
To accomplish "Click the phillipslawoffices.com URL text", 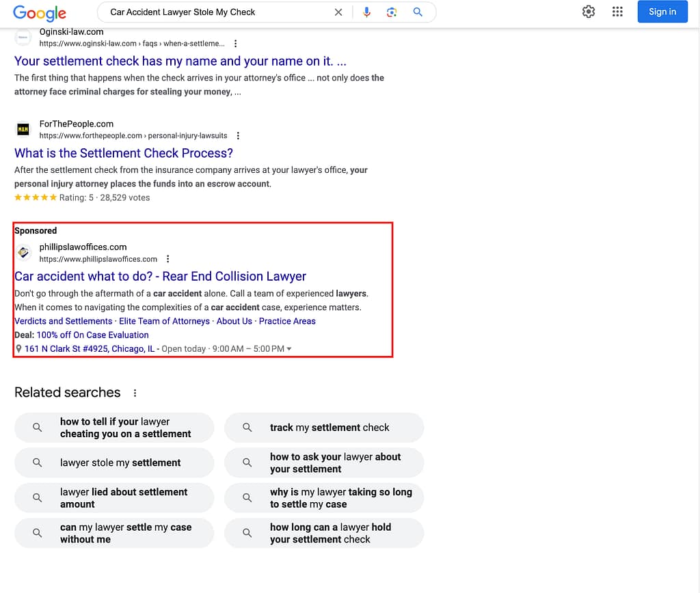I will tap(98, 259).
